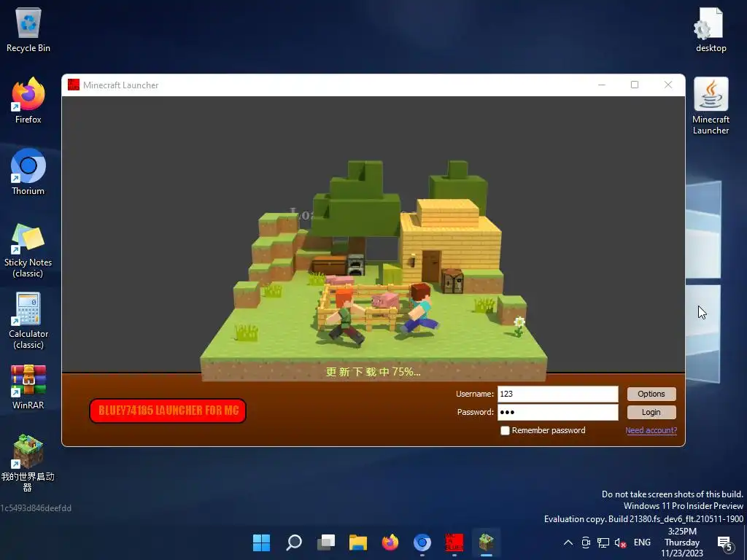Screen dimensions: 747x560
Task: Open the Windows Start menu
Action: tap(261, 542)
